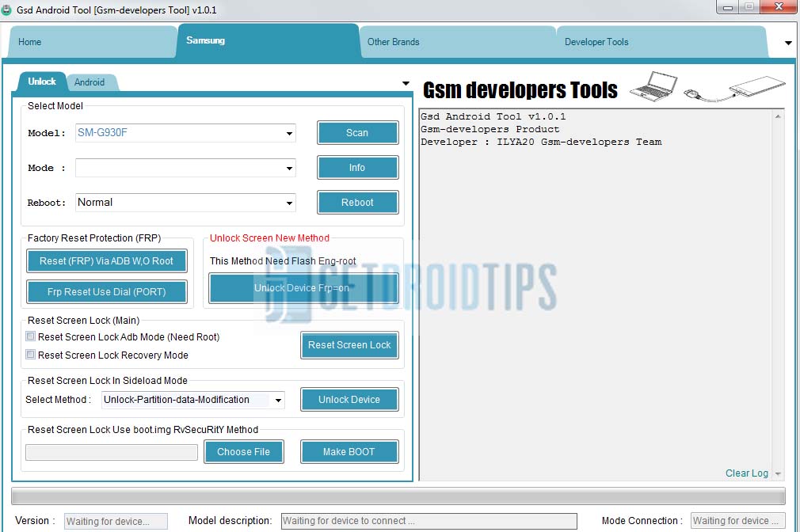Click the Scan button
The image size is (800, 532).
(x=358, y=133)
